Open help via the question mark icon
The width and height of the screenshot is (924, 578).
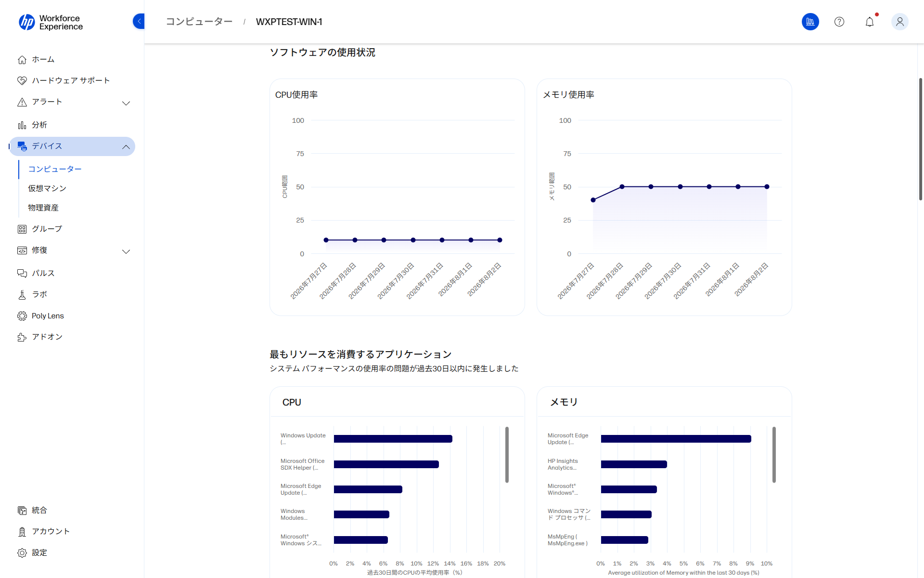tap(839, 22)
